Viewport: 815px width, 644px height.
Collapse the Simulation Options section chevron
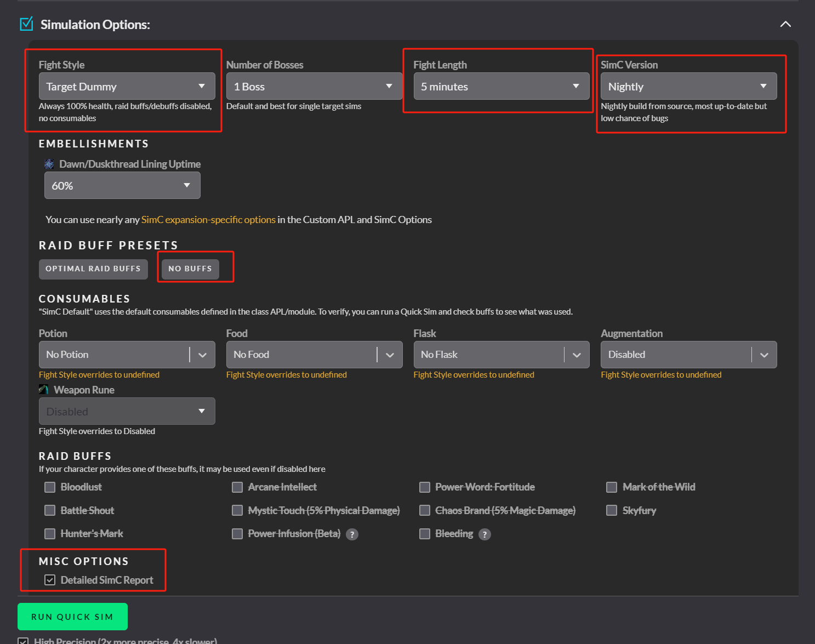785,24
